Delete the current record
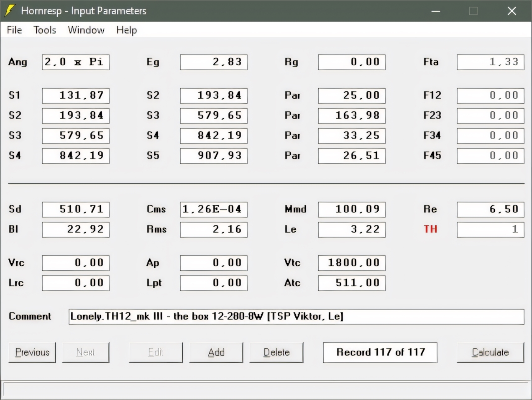 (x=276, y=352)
